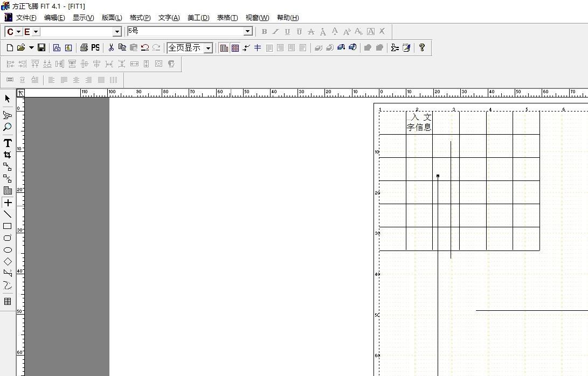The width and height of the screenshot is (588, 376).
Task: Expand the open-file arrow dropdown
Action: (x=31, y=47)
